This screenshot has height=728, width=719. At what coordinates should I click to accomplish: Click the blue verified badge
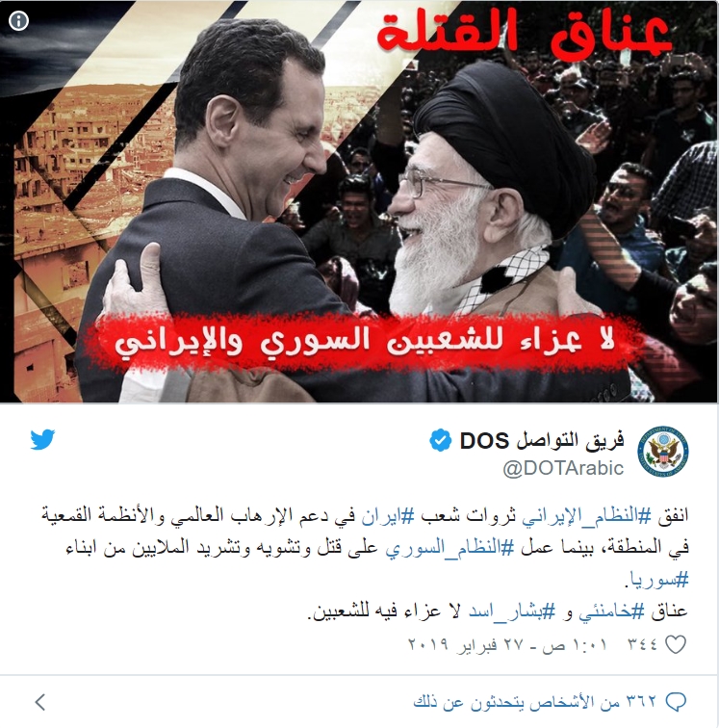point(440,440)
